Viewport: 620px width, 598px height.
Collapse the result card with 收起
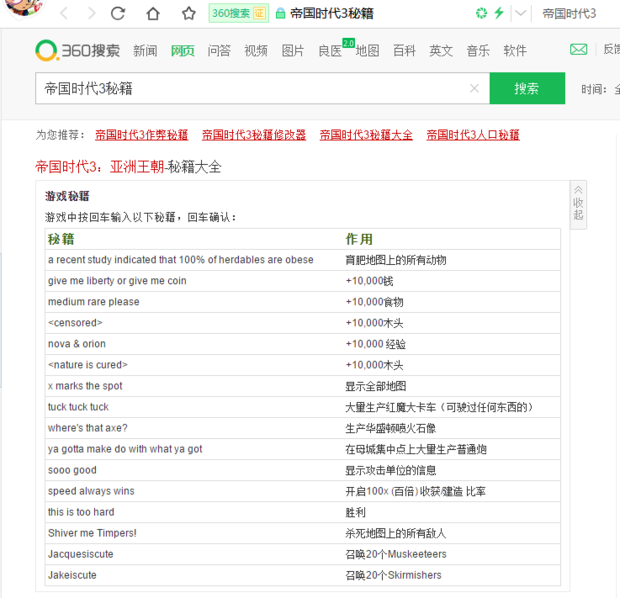578,204
